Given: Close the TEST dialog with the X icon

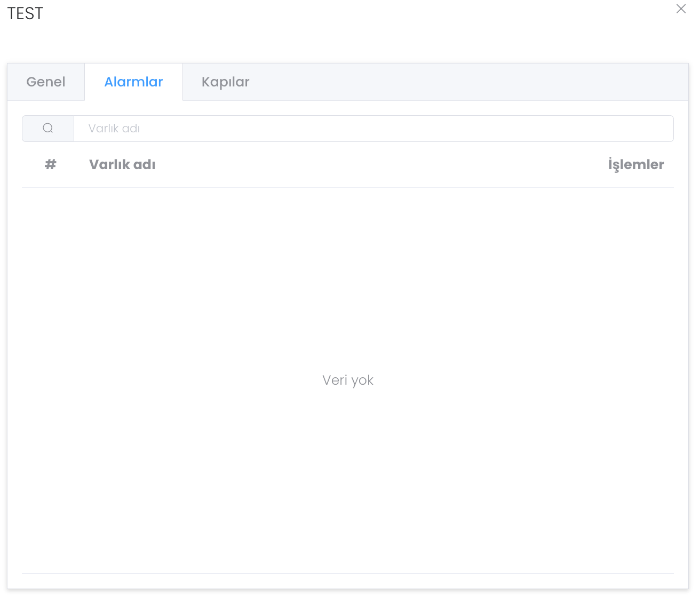Looking at the screenshot, I should (x=681, y=9).
